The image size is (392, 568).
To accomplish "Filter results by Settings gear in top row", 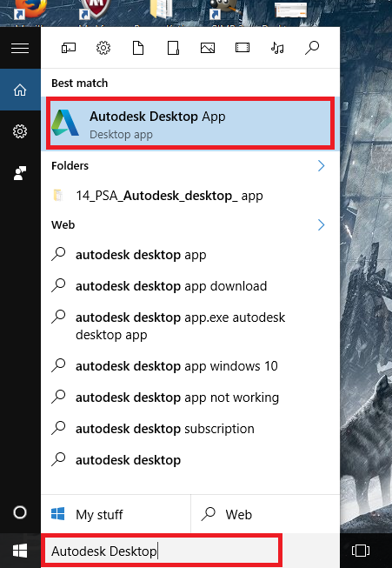I will [103, 48].
